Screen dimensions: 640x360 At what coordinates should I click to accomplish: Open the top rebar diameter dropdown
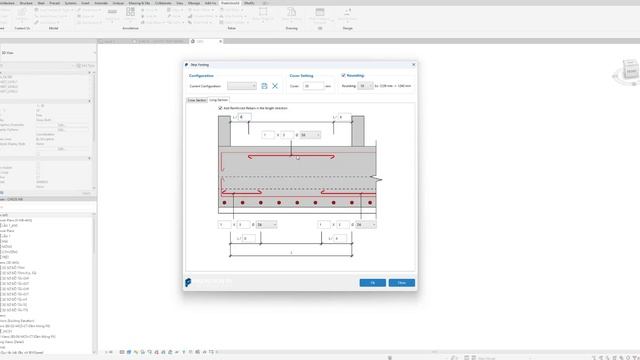point(310,135)
